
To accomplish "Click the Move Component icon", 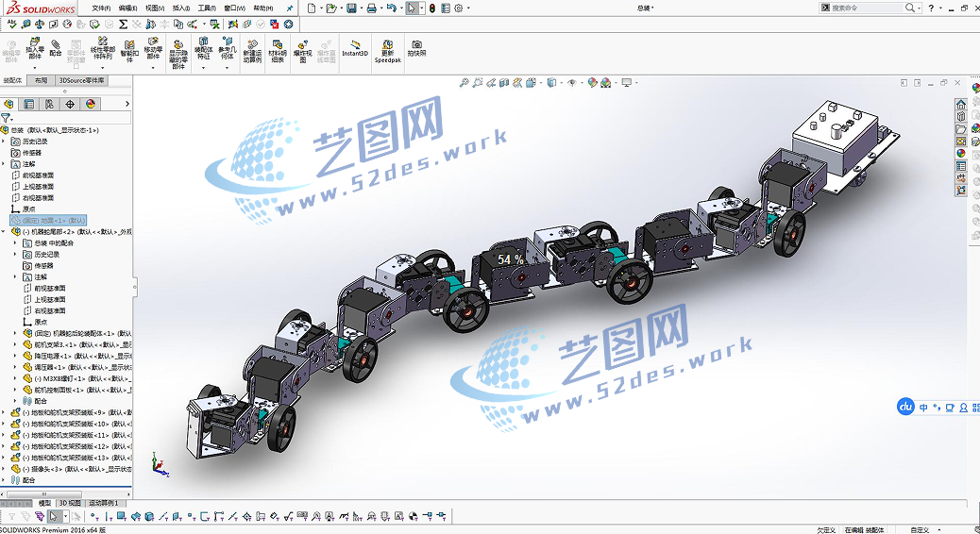I will click(x=153, y=42).
